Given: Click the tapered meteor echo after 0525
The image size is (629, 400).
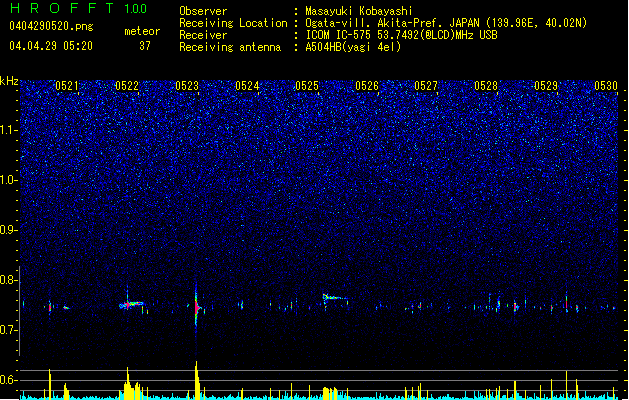Looking at the screenshot, I should (x=334, y=298).
